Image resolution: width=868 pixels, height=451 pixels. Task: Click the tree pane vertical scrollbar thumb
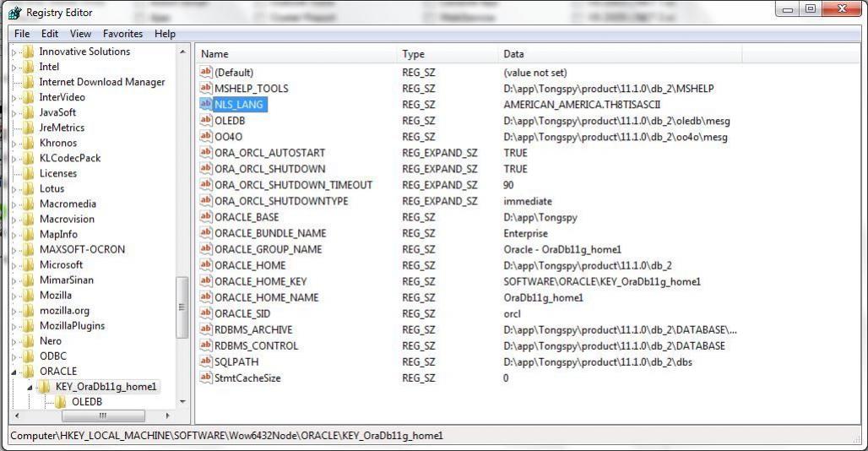point(182,307)
